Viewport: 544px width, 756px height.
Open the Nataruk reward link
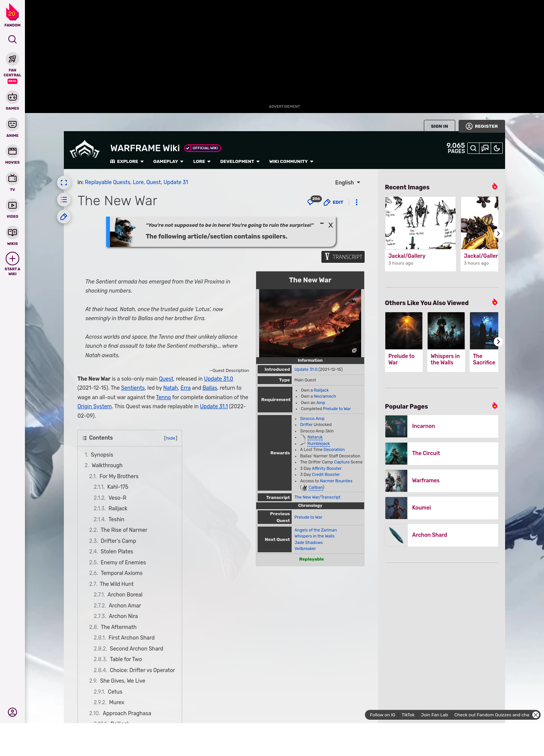(315, 437)
